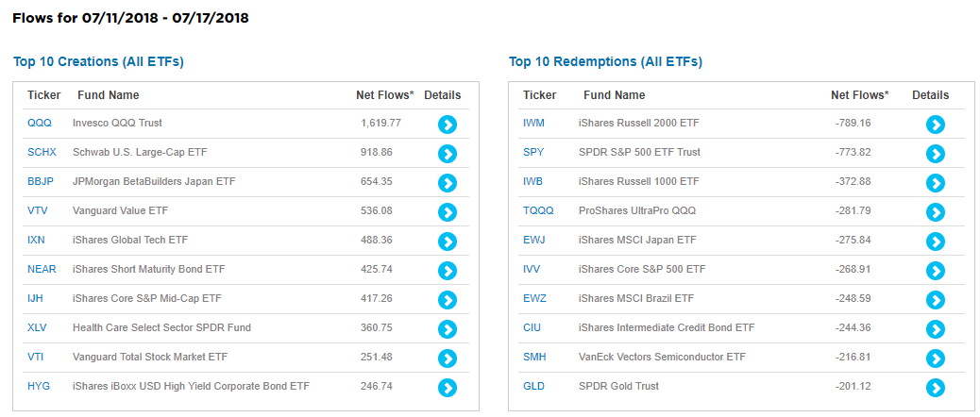Open the IXN ticker link
The width and height of the screenshot is (980, 417).
[x=36, y=240]
